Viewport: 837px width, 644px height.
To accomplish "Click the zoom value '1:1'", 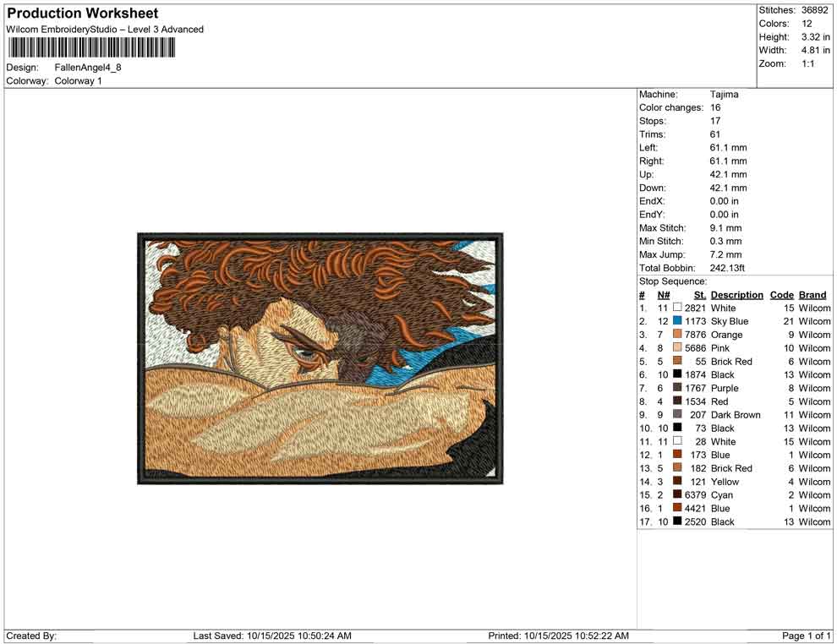I will 808,63.
